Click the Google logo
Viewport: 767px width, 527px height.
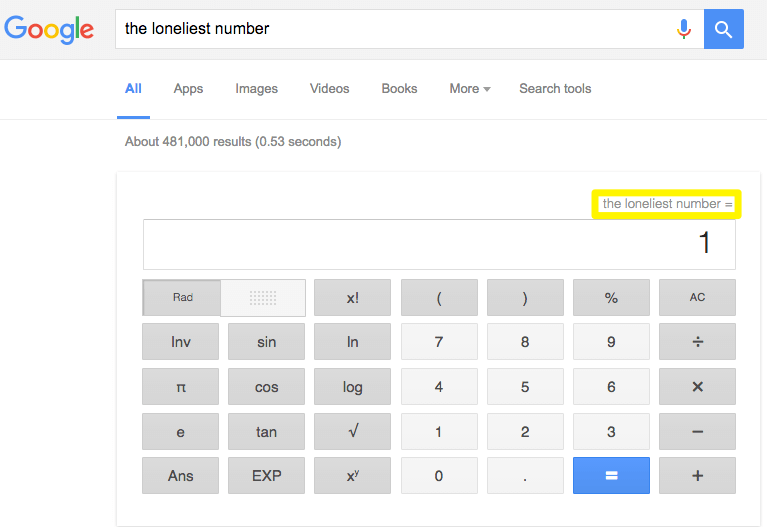pos(49,29)
